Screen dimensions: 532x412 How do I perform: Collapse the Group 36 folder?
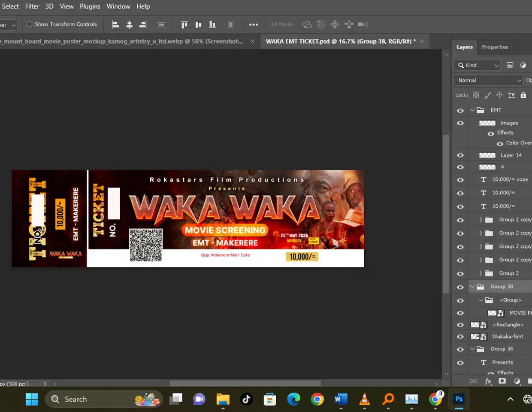472,349
